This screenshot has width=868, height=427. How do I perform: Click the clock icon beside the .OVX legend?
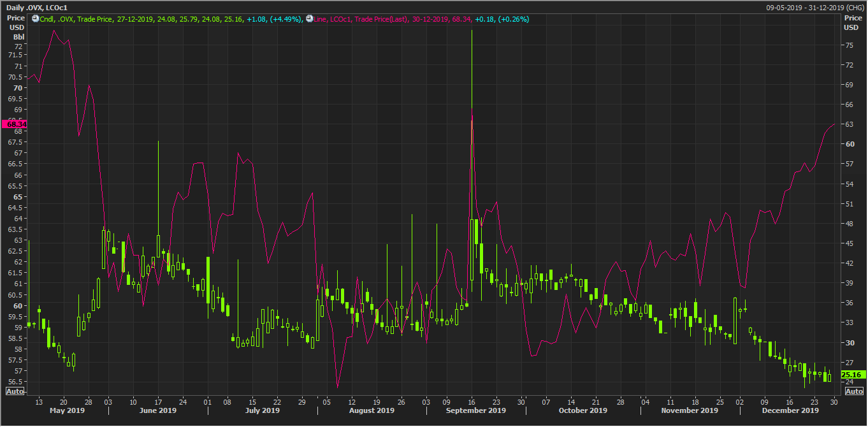[x=35, y=19]
